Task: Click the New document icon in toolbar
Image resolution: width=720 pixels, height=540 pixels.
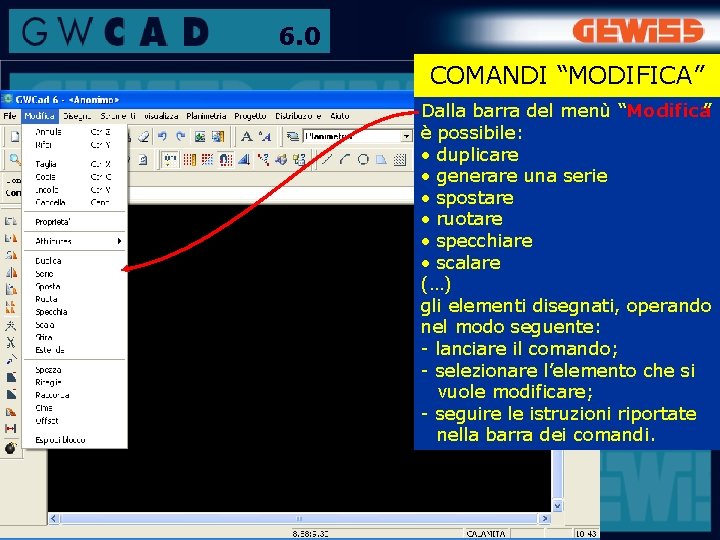Action: point(15,137)
